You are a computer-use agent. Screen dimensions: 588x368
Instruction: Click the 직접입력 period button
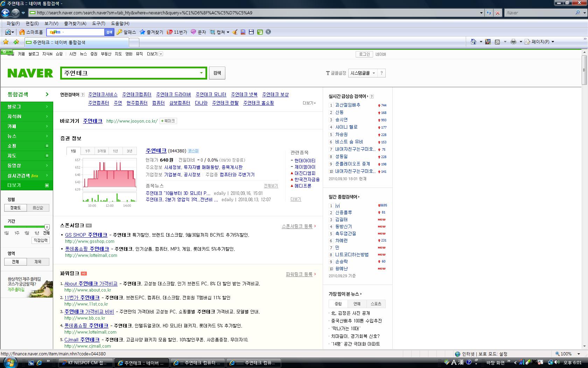tap(41, 240)
